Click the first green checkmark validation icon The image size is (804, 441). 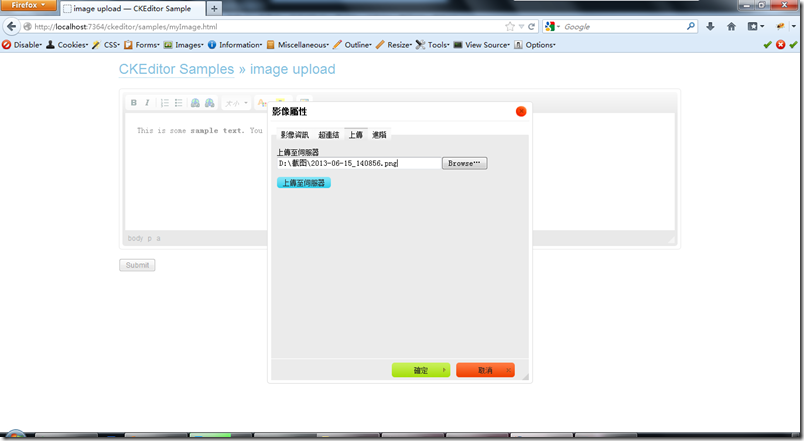click(x=768, y=45)
